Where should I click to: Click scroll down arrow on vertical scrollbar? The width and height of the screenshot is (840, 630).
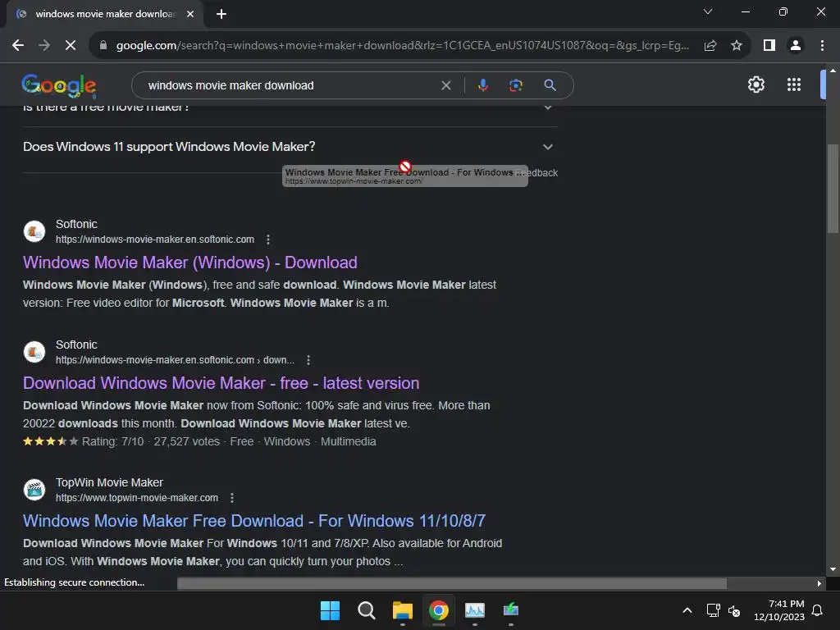(833, 569)
